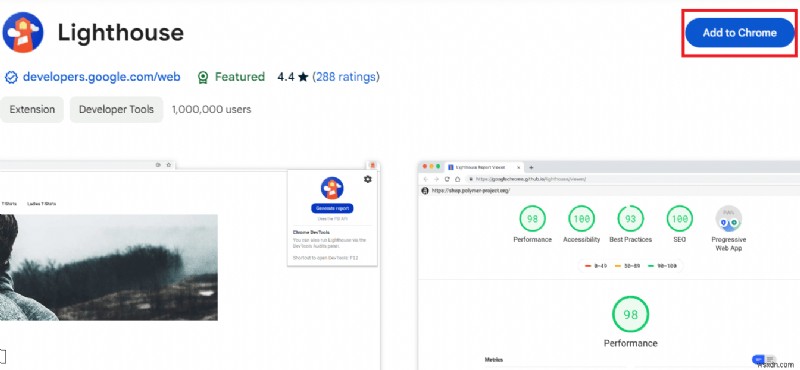Screen dimensions: 800x370
Task: Click the Add to Chrome button
Action: (x=739, y=33)
